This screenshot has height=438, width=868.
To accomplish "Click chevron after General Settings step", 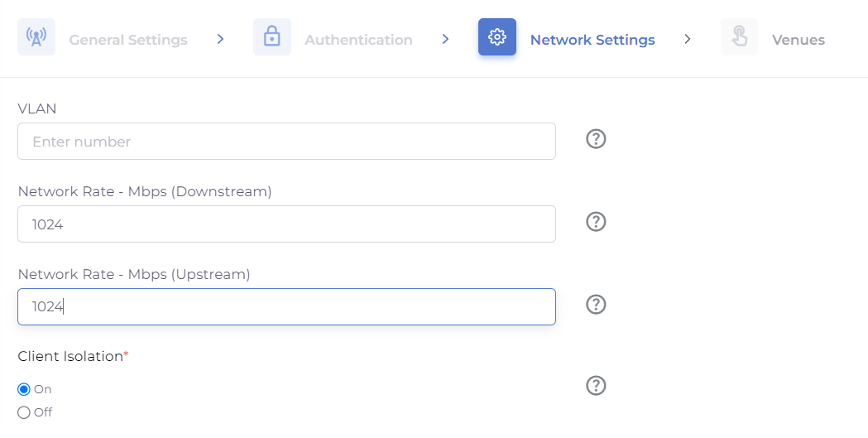I will (220, 39).
